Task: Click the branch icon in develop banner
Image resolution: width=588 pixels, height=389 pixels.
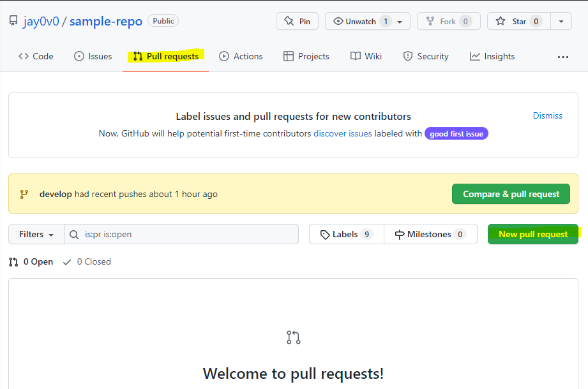Action: 24,194
